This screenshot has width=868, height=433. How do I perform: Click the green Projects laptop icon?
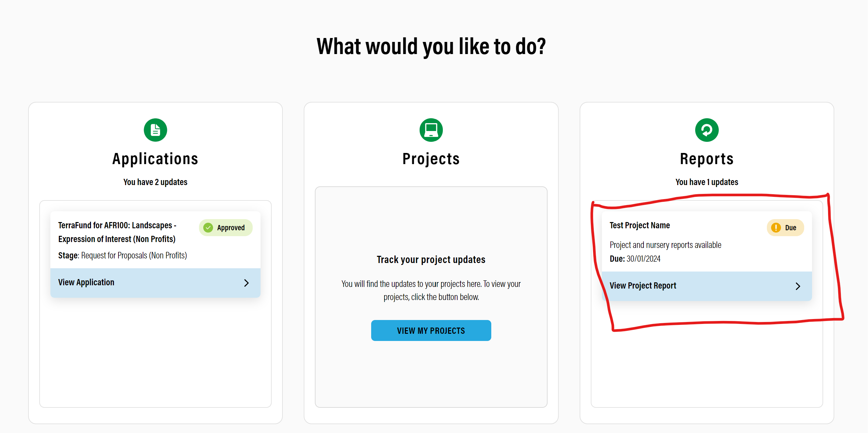(x=431, y=130)
